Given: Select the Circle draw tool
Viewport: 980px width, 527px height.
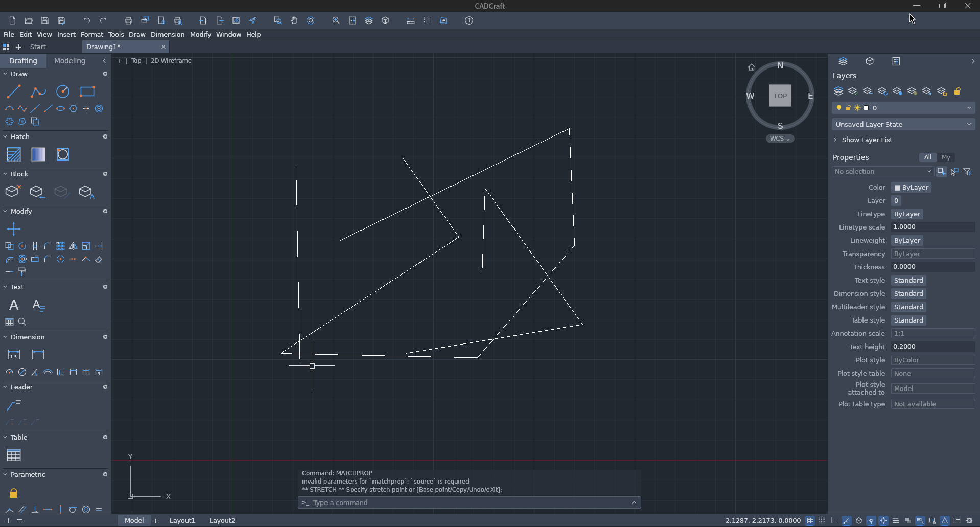Looking at the screenshot, I should tap(63, 91).
